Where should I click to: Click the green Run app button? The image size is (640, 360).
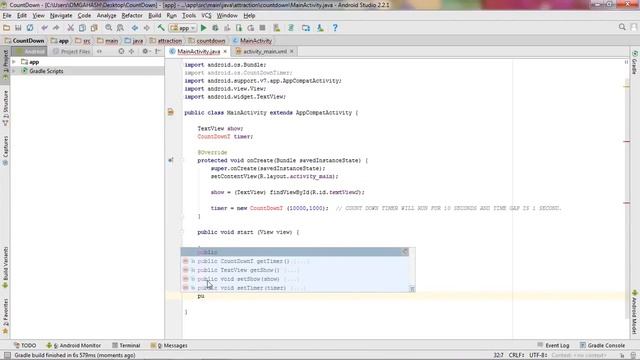(x=204, y=28)
